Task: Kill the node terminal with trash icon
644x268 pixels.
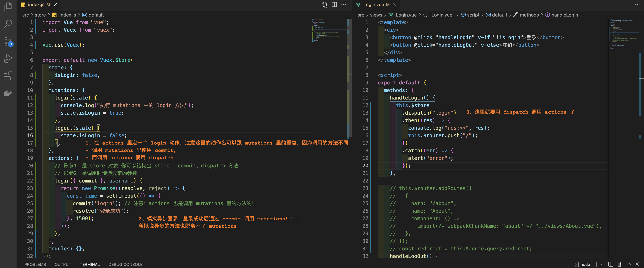Action: pyautogui.click(x=620, y=264)
